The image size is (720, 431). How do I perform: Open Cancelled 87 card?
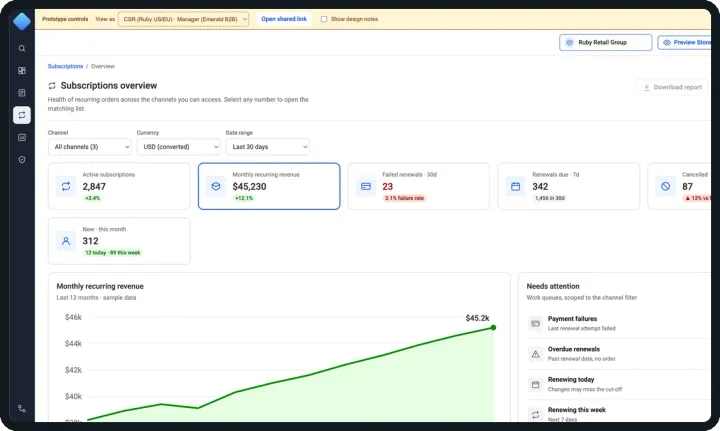(680, 186)
